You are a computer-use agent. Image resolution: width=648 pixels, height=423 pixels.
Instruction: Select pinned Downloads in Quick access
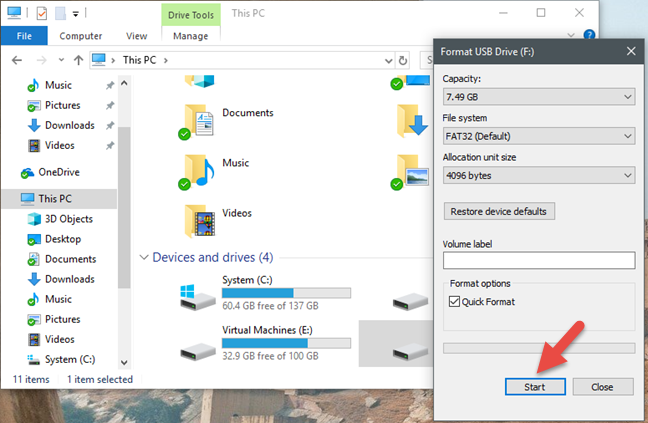point(69,125)
